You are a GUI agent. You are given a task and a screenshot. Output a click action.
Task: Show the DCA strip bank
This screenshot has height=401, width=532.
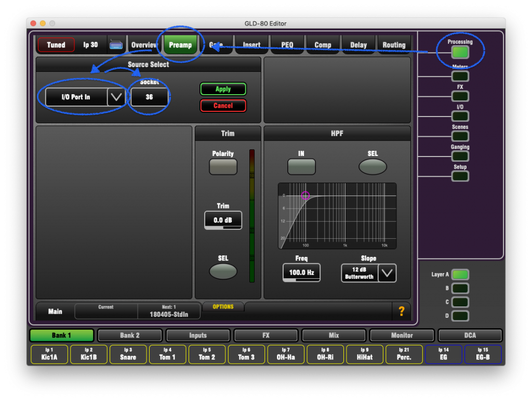470,335
